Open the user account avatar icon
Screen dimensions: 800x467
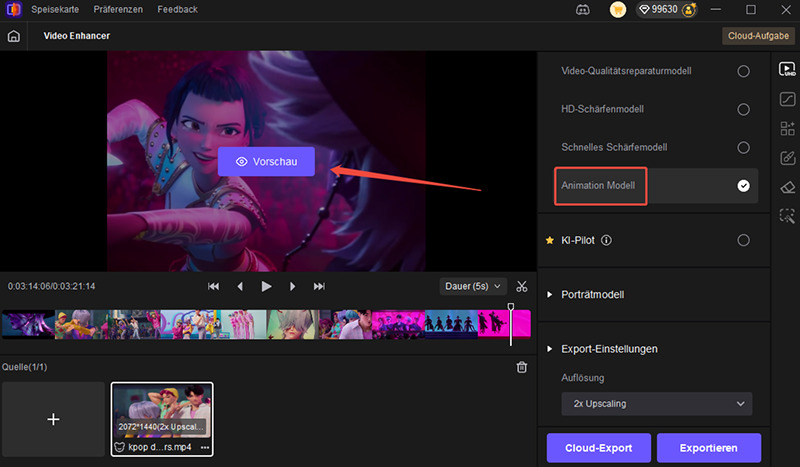point(689,10)
